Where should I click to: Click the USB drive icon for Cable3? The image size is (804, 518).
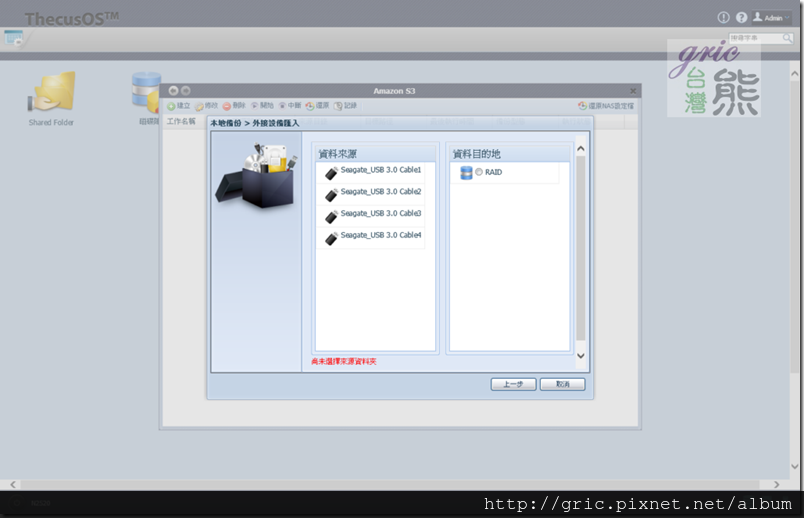tap(332, 217)
